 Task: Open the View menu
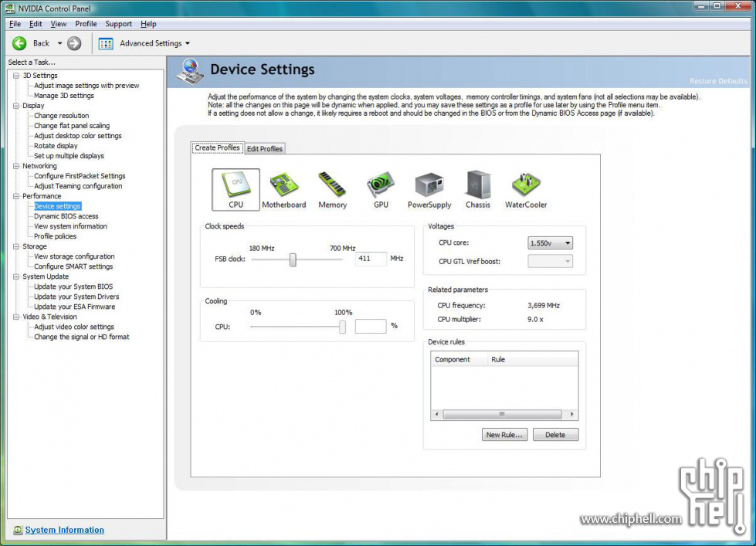tap(59, 24)
